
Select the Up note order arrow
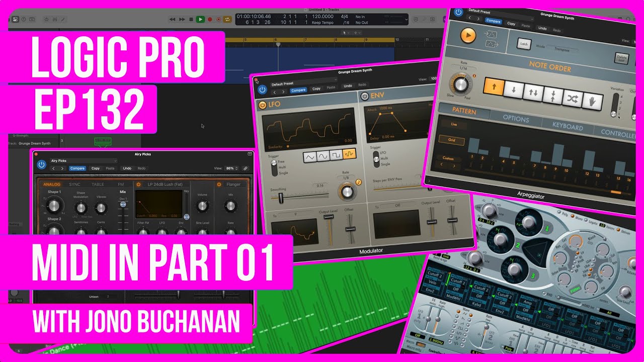494,87
